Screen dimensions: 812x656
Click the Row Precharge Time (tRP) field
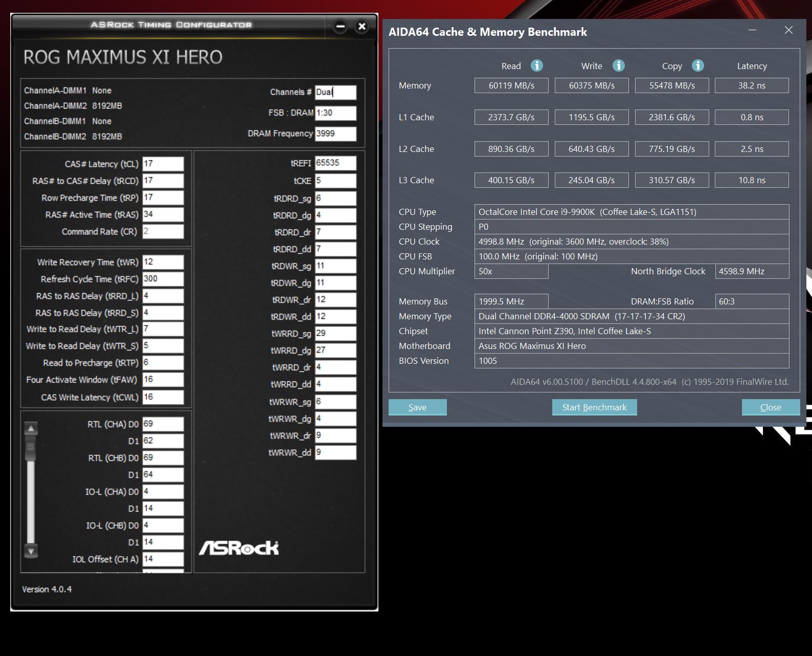point(163,198)
